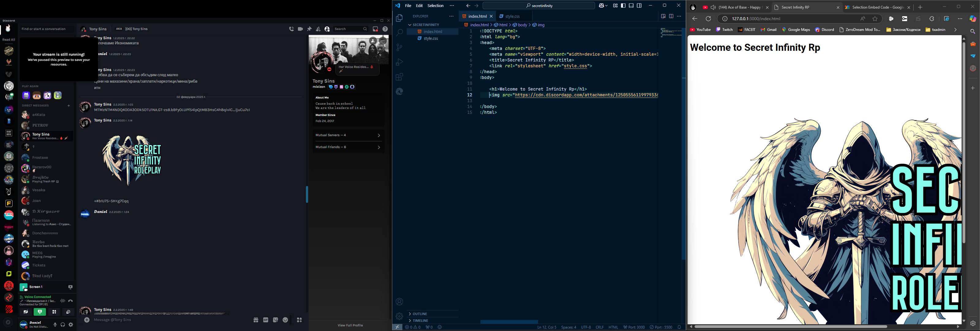The width and height of the screenshot is (980, 331).
Task: Open the File menu in VS Code
Action: click(x=408, y=6)
